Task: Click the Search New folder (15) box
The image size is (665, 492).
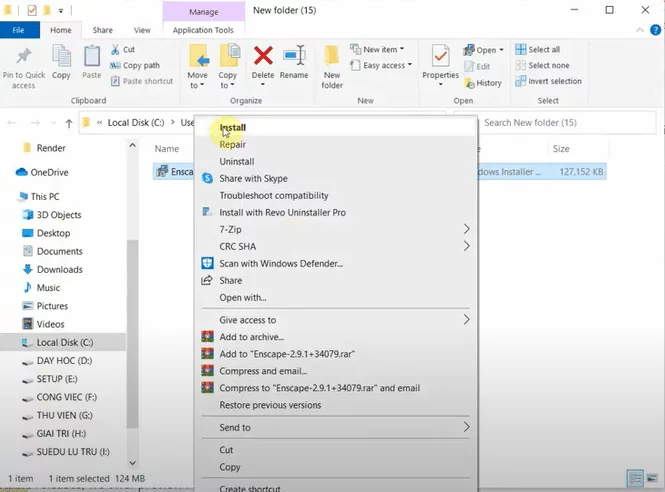Action: pyautogui.click(x=565, y=123)
